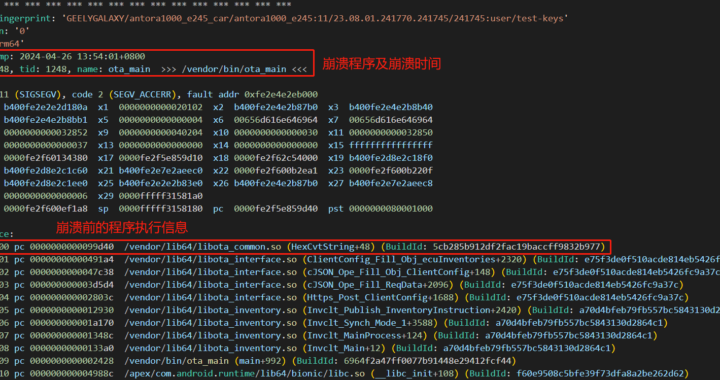Click x7 register value 00656d616e646964
720x380 pixels.
pos(391,120)
